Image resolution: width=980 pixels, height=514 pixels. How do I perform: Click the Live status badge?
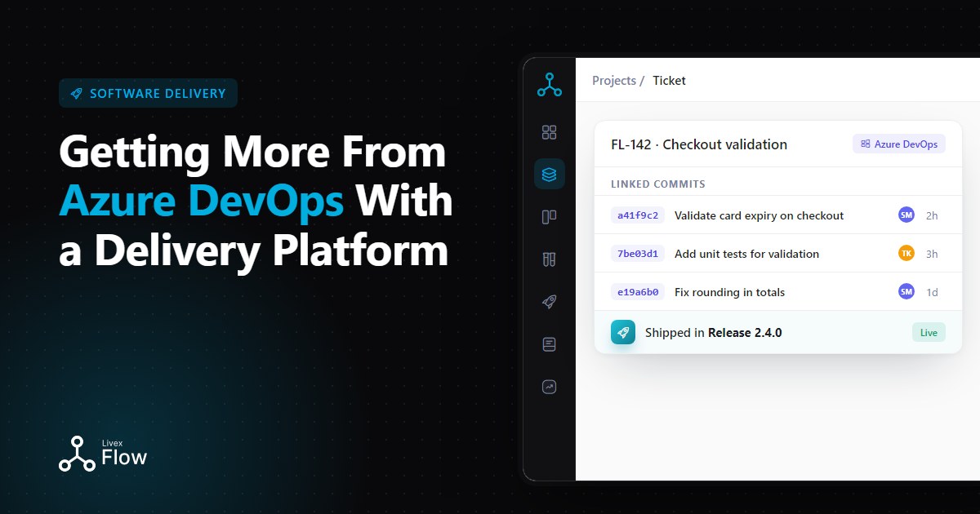coord(929,332)
